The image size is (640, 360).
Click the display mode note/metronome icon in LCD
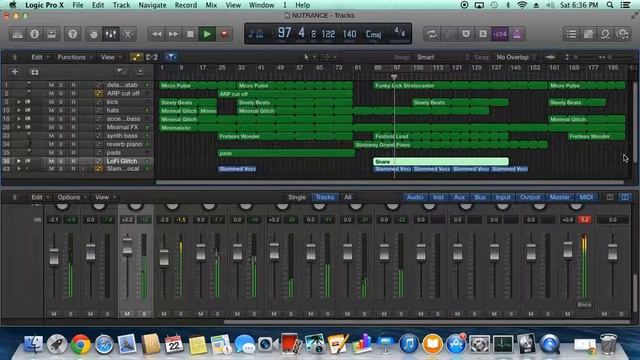[x=256, y=33]
